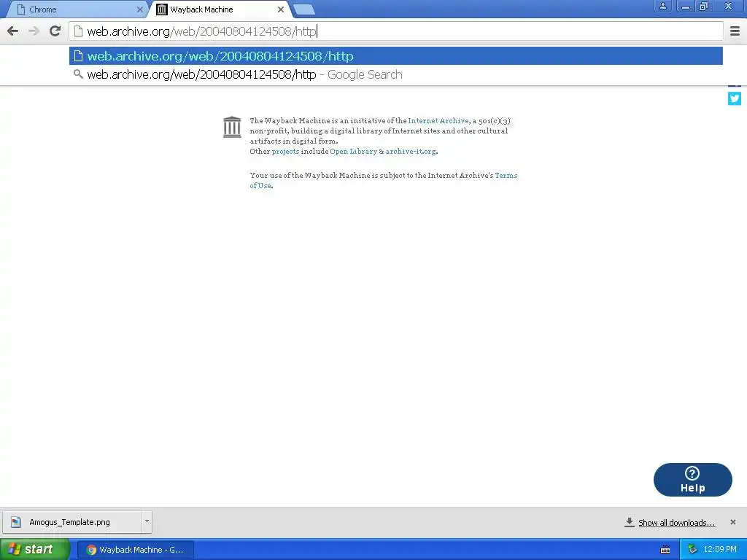Click the Twitter share icon
Viewport: 747px width, 560px height.
coord(734,98)
